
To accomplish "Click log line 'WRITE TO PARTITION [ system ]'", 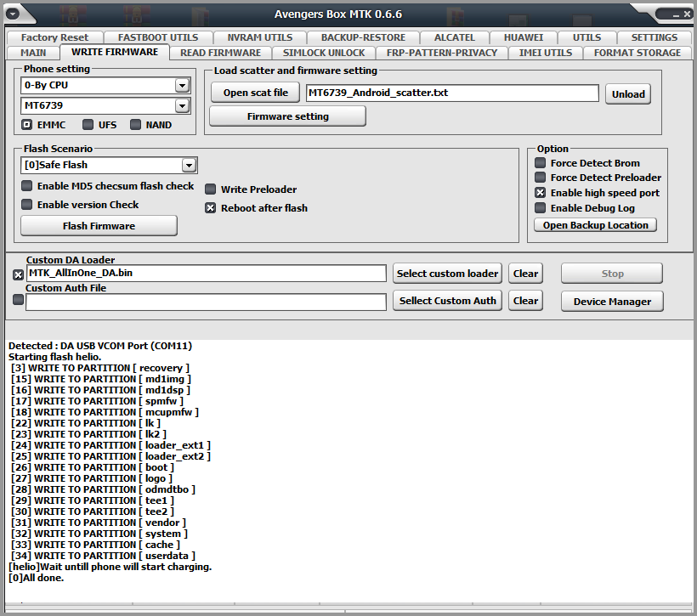I will [x=111, y=534].
